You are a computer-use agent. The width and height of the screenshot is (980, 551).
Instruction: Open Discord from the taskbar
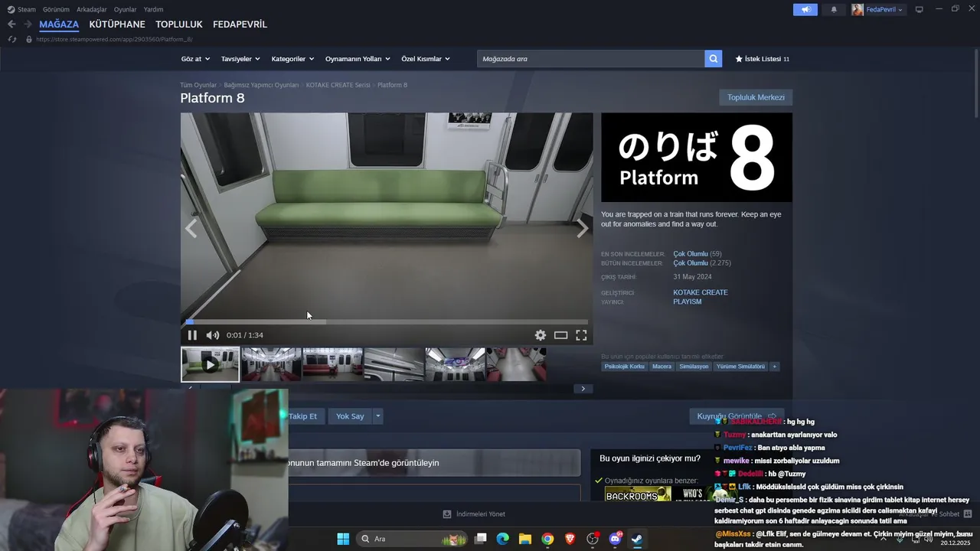tap(615, 539)
